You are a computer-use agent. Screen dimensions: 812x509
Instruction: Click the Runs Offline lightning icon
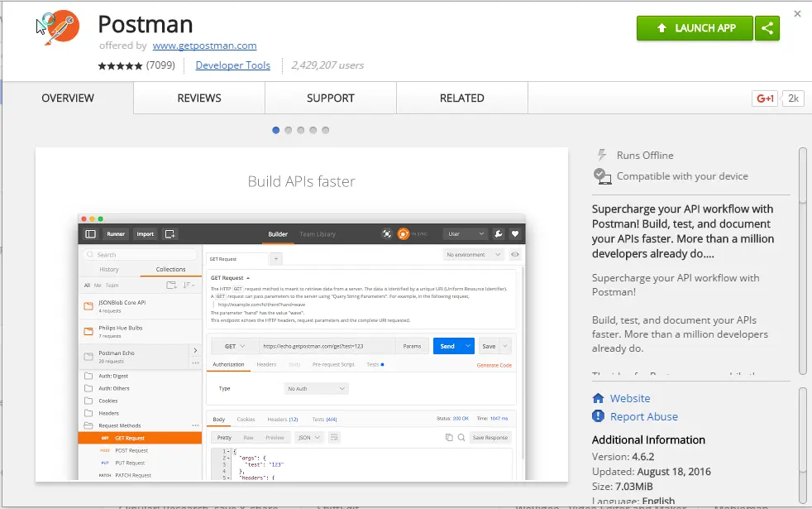point(602,155)
